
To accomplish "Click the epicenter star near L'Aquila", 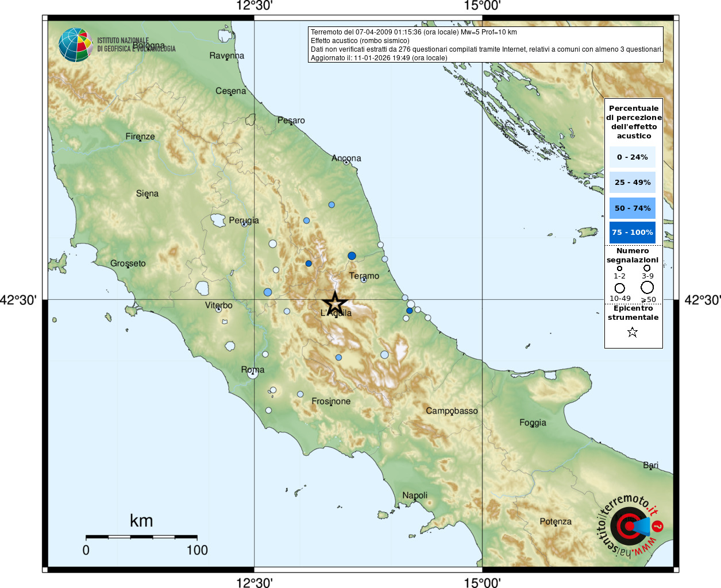I will (334, 303).
